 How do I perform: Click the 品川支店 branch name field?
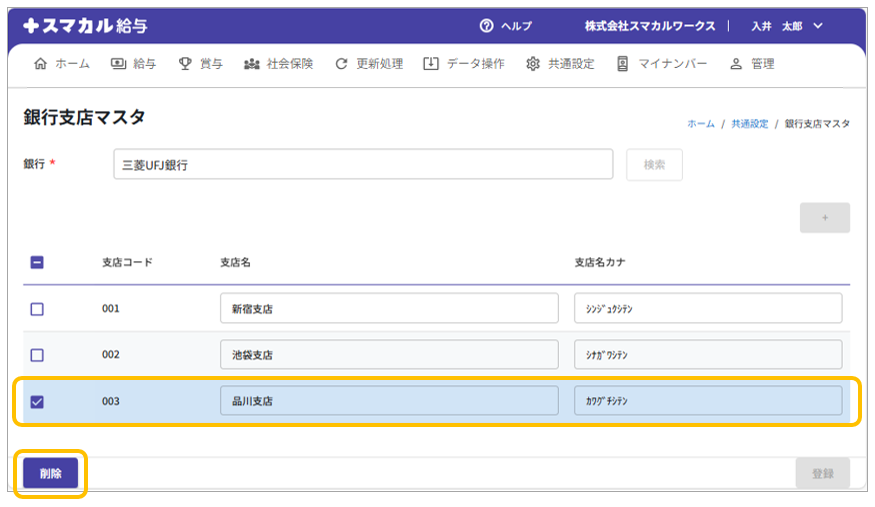click(389, 401)
